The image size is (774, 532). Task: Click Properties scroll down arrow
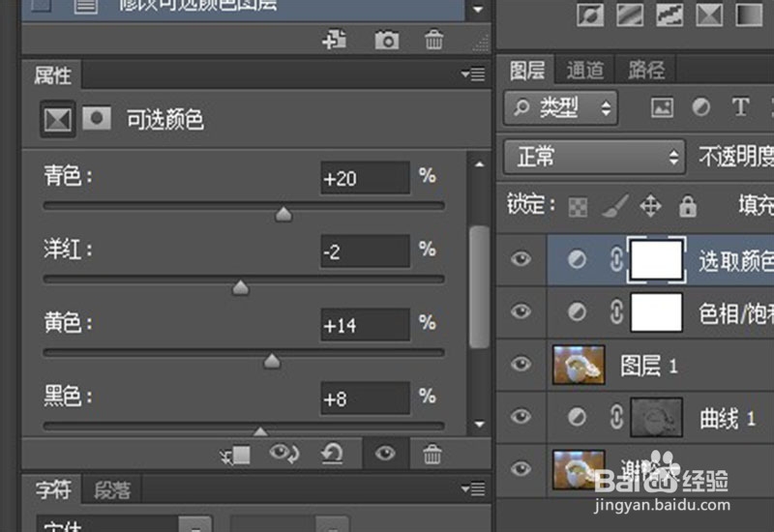479,424
